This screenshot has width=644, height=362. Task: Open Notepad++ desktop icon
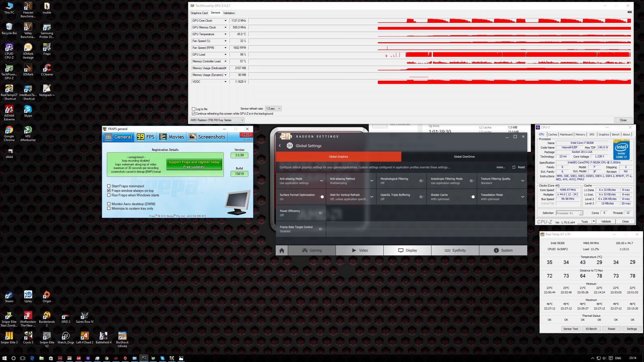[x=47, y=90]
